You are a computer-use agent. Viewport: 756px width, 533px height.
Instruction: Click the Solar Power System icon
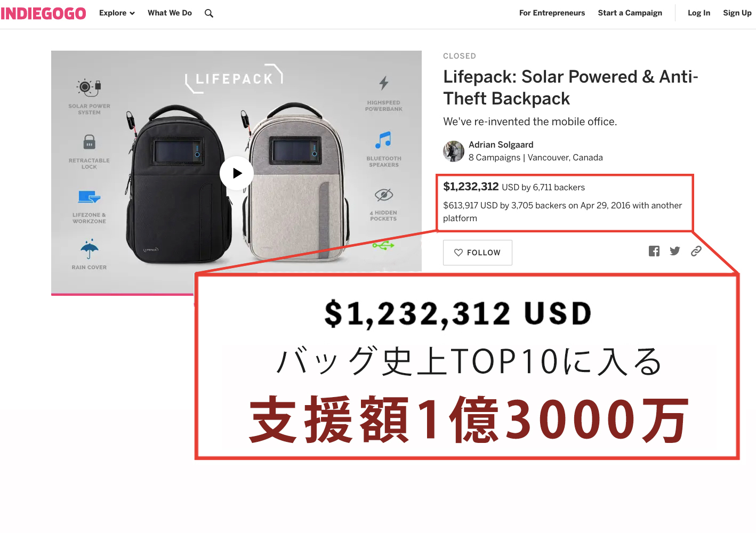[89, 86]
